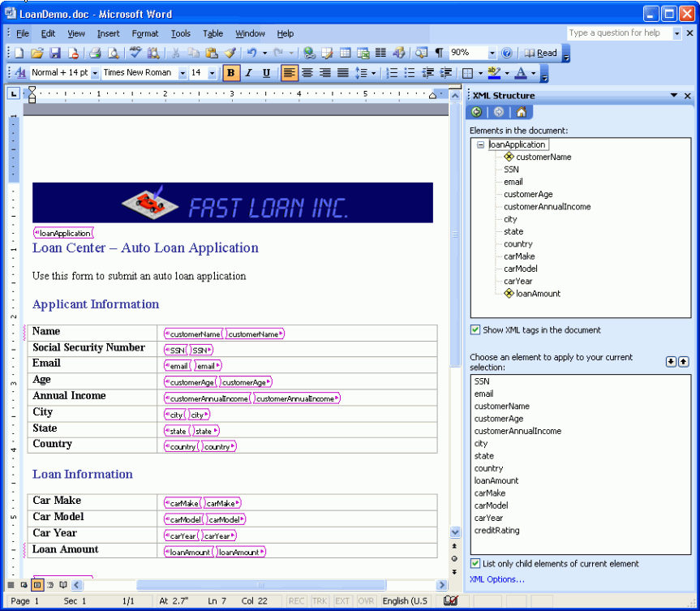Open the Zoom 90% dropdown
Image resolution: width=700 pixels, height=611 pixels.
[492, 54]
